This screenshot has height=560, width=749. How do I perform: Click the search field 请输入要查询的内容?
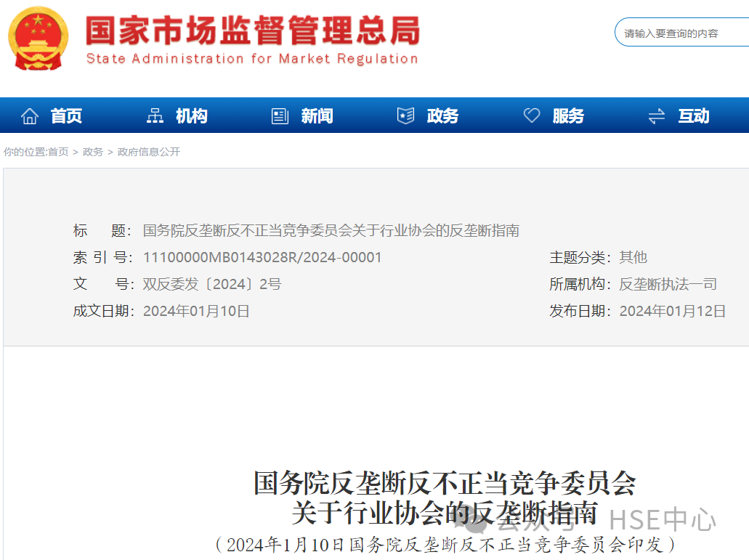(681, 33)
